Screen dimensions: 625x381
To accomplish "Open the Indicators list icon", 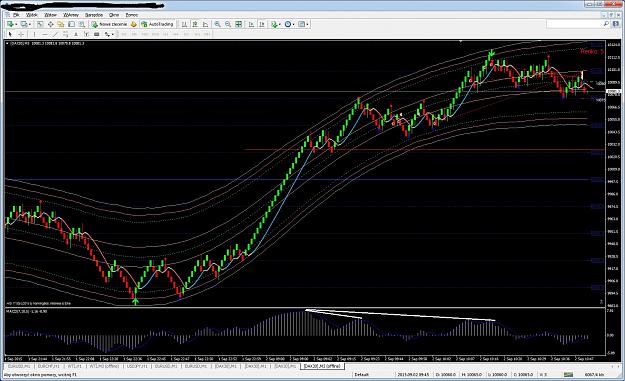I will (274, 24).
